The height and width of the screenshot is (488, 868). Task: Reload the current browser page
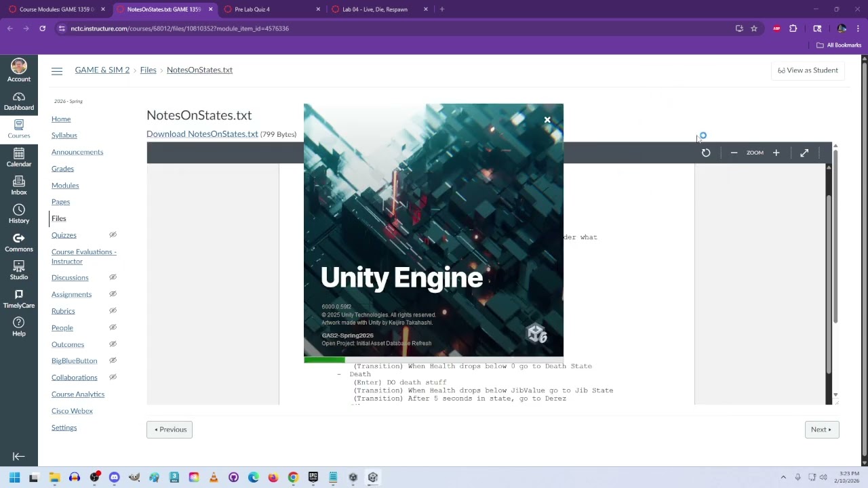42,28
